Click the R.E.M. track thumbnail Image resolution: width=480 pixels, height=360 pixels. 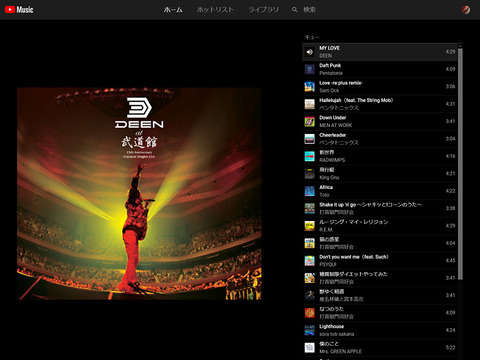tap(310, 226)
